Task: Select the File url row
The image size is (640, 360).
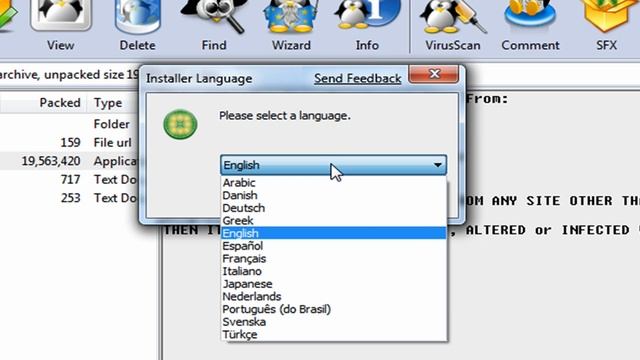Action: 69,142
